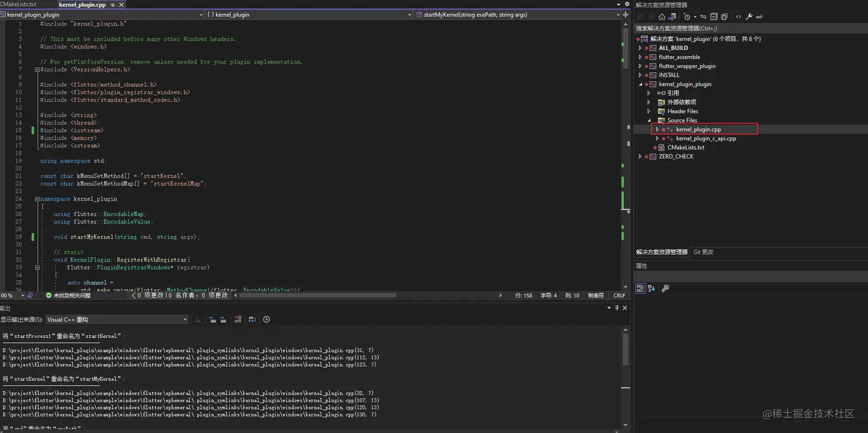Toggle word wrap in the Output panel
This screenshot has height=433, width=868.
252,319
